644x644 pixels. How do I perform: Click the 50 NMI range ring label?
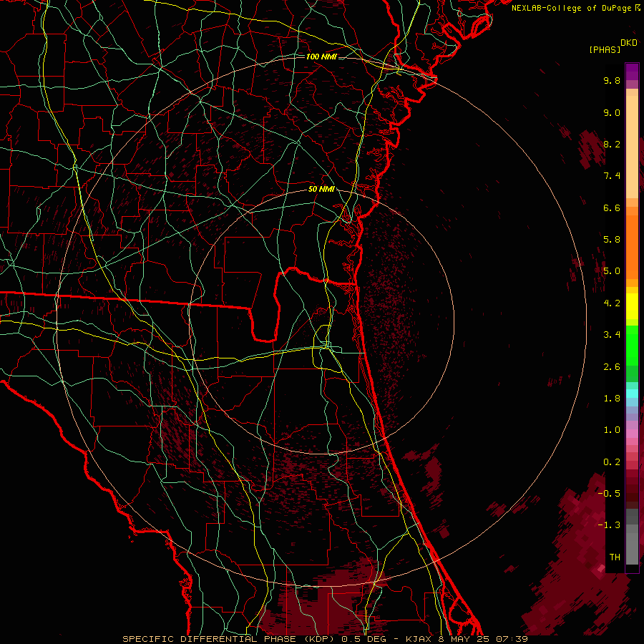tap(321, 189)
